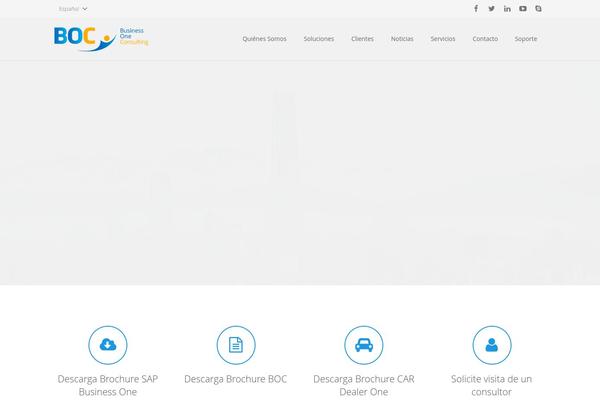600x400 pixels.
Task: Click the person consultant circle icon
Action: point(492,345)
